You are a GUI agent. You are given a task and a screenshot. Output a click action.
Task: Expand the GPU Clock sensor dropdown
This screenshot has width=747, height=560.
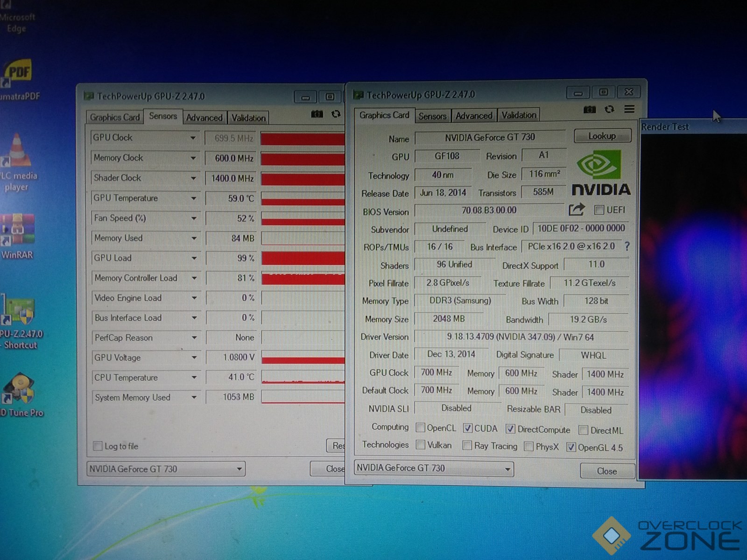pos(193,138)
